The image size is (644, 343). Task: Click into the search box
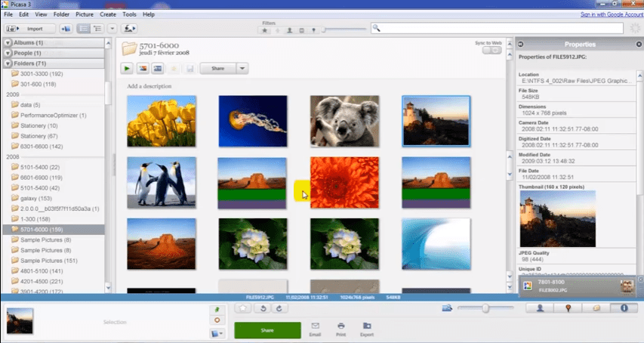point(497,28)
